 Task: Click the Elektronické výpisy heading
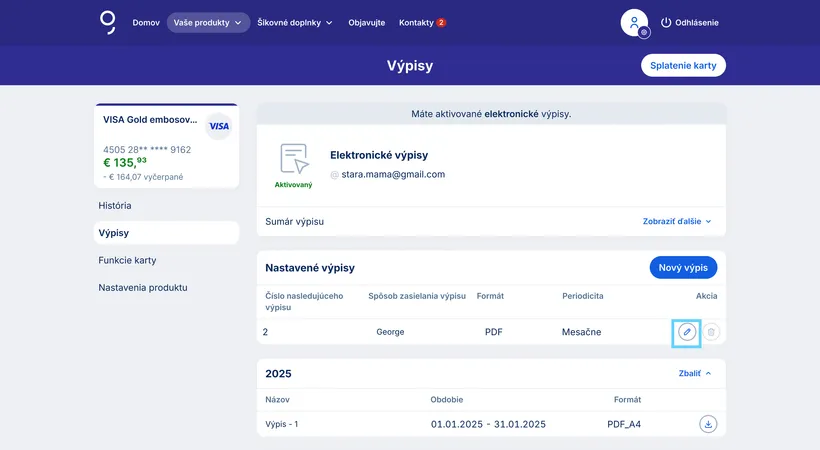(379, 155)
